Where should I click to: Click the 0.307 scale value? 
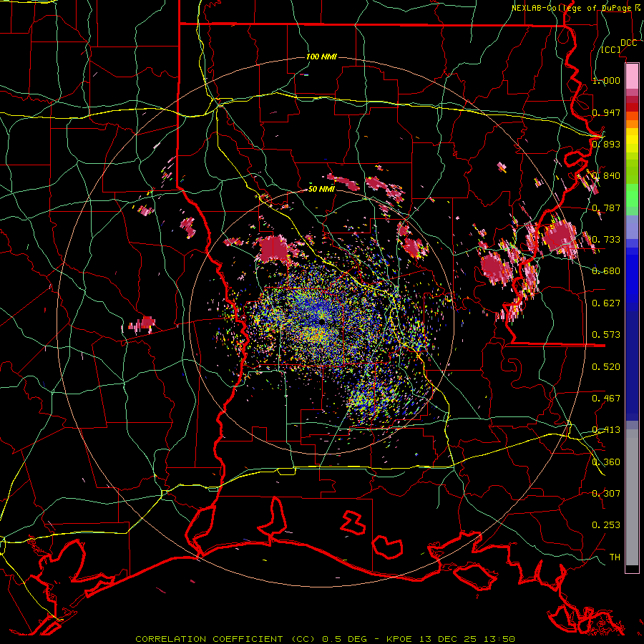(606, 494)
